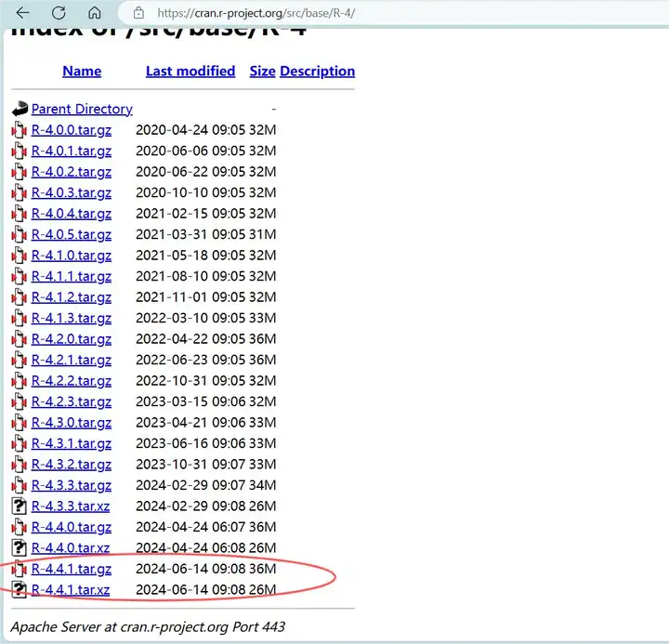Download R-4.4.0.tar.xz
The height and width of the screenshot is (644, 669).
tap(71, 548)
